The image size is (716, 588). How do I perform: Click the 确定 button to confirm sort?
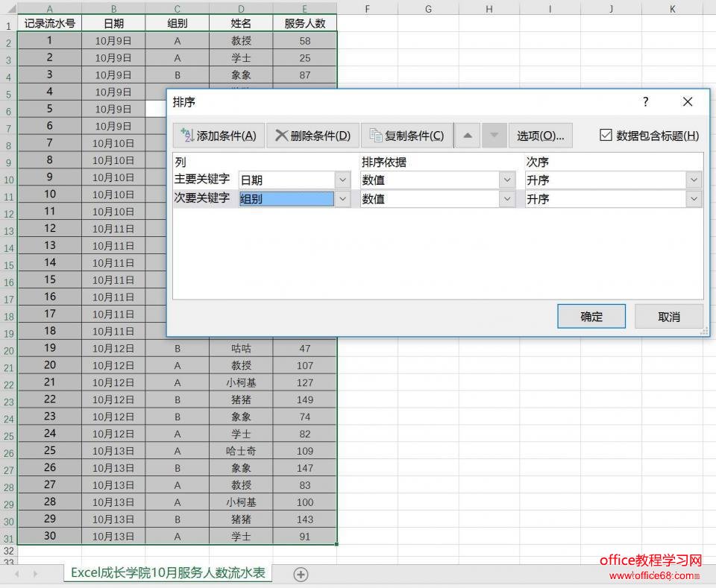[591, 316]
